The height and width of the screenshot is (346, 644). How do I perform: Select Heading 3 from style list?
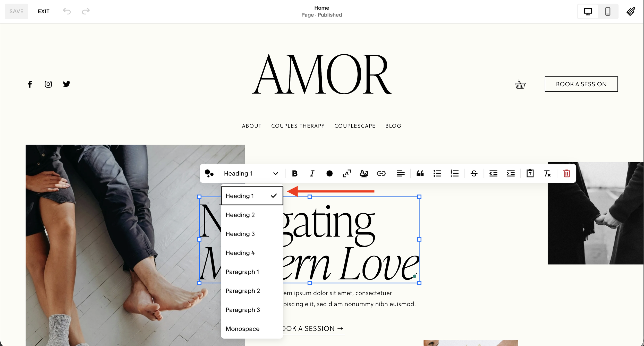coord(240,234)
